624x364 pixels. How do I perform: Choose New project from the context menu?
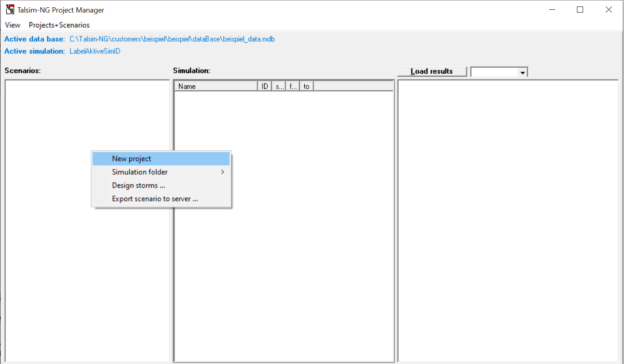(x=131, y=159)
